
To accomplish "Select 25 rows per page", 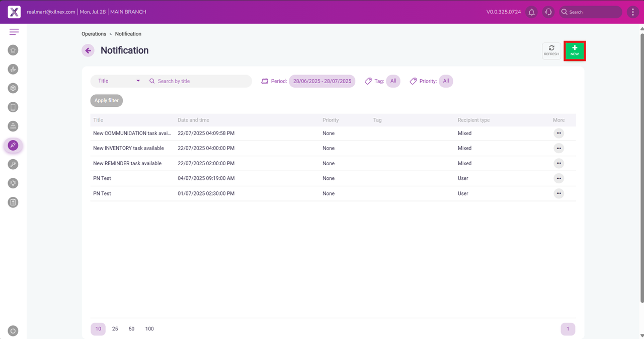I will pos(115,329).
